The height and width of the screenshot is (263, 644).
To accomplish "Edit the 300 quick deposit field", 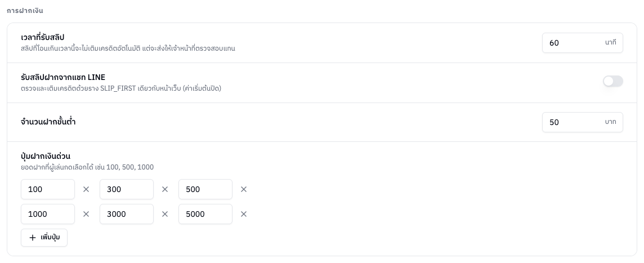I will (127, 189).
